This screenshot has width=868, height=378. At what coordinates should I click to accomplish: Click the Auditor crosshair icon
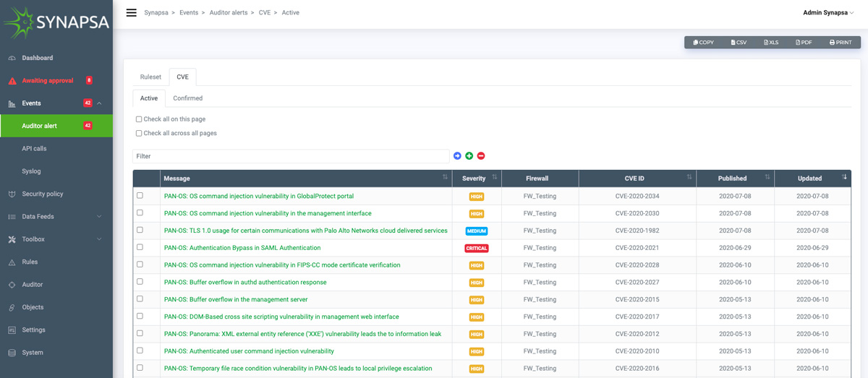tap(12, 285)
